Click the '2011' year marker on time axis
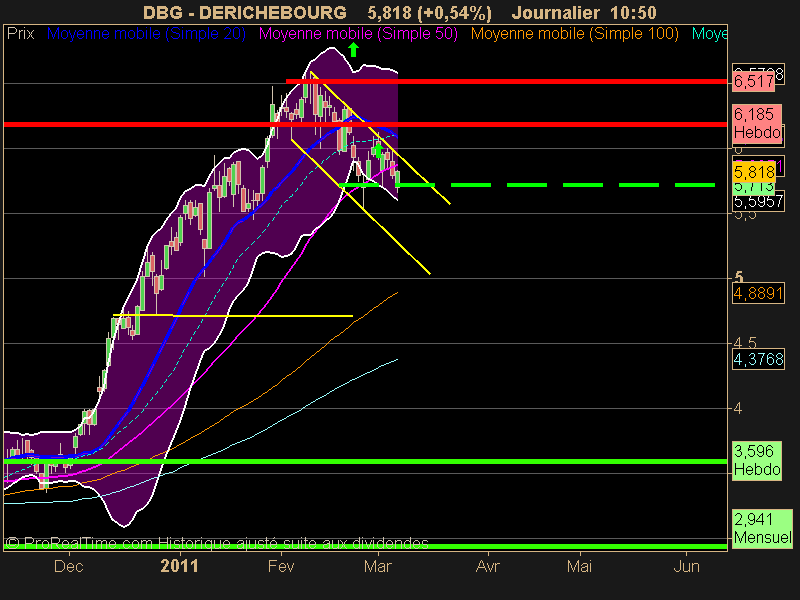Image resolution: width=800 pixels, height=600 pixels. [x=179, y=566]
